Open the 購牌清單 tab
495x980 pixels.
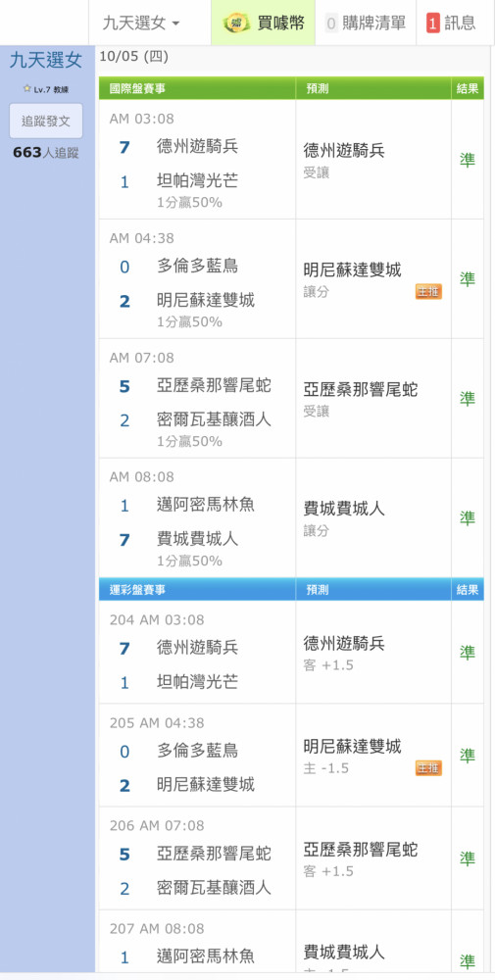click(366, 24)
